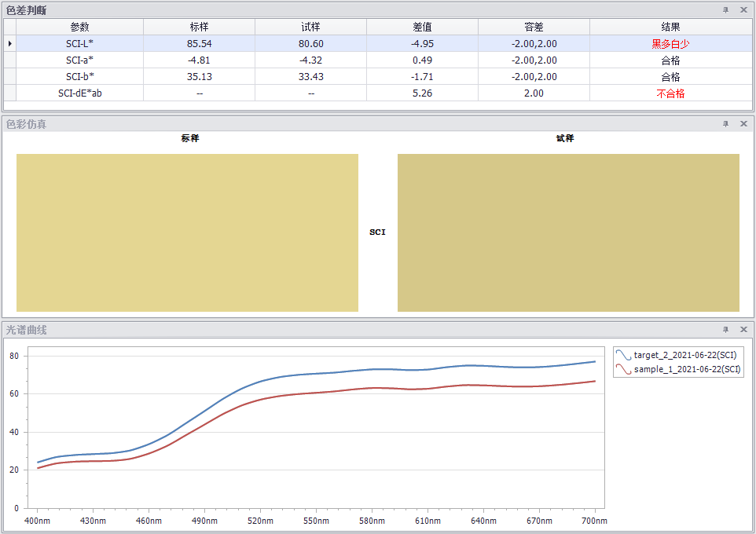Click the SCI-b* row header cell
Screen dimensions: 756x534
[x=9, y=77]
